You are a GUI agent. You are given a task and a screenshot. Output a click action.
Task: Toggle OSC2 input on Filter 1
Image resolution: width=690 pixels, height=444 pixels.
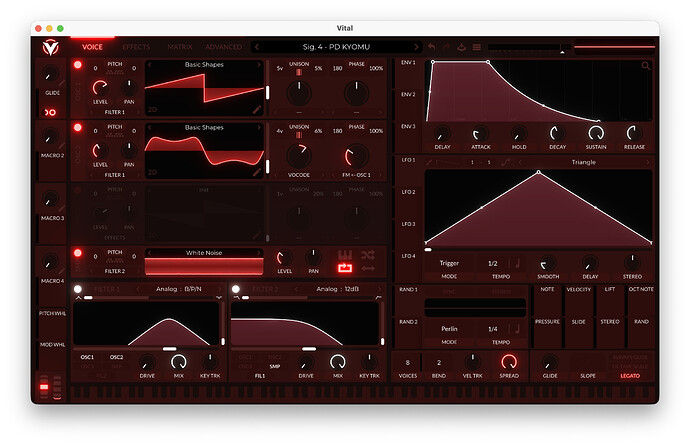coord(116,357)
